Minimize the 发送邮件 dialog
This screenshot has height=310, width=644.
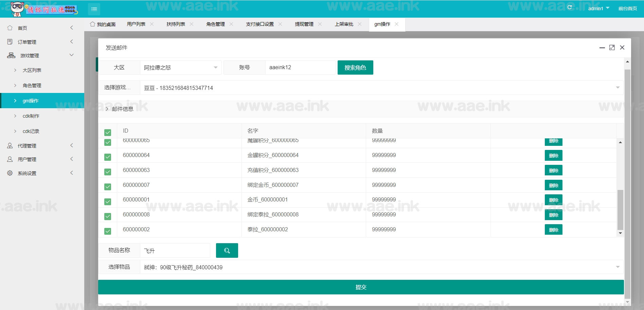(602, 48)
